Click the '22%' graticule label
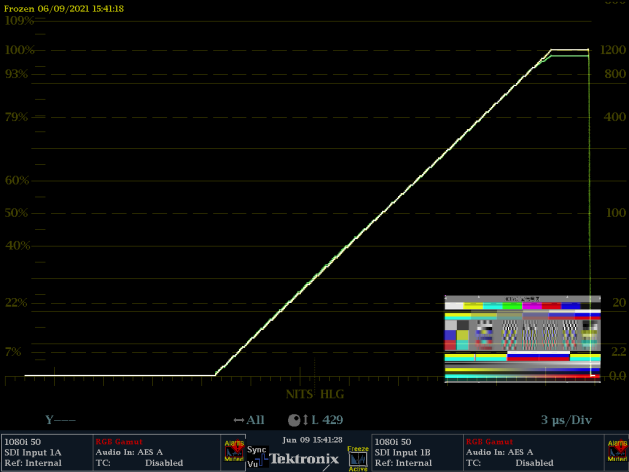This screenshot has width=629, height=472. point(16,302)
